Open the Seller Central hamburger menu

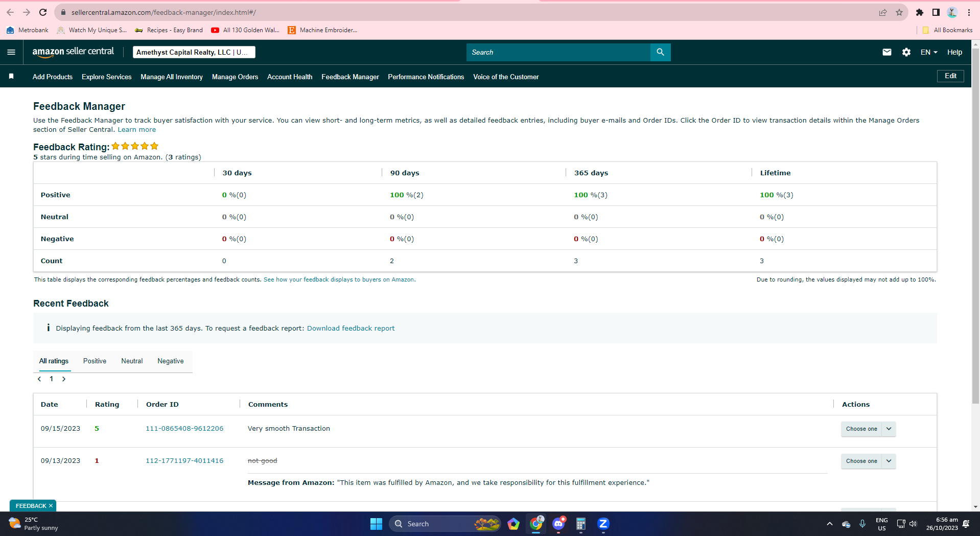tap(11, 52)
